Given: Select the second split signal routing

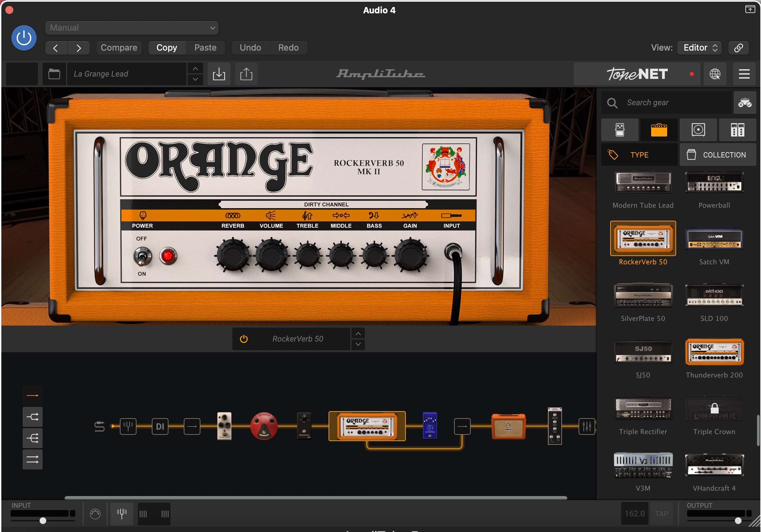Looking at the screenshot, I should pyautogui.click(x=33, y=417).
